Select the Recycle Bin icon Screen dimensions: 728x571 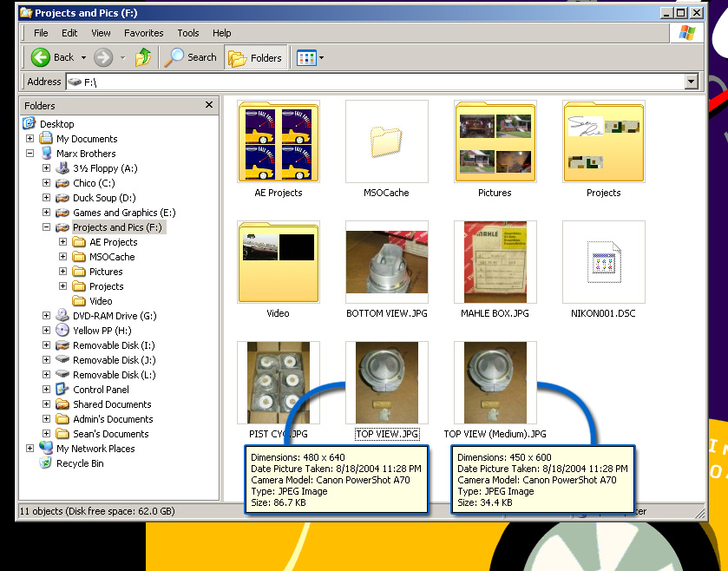45,463
